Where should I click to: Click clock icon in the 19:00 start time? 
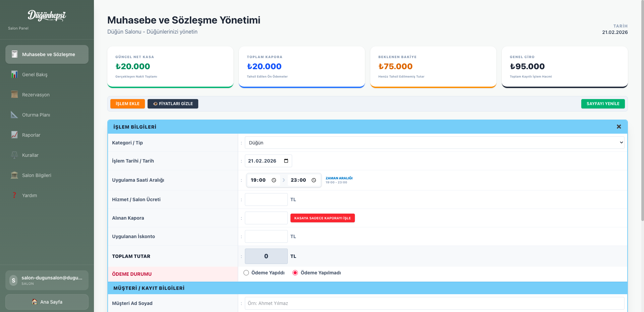click(274, 180)
